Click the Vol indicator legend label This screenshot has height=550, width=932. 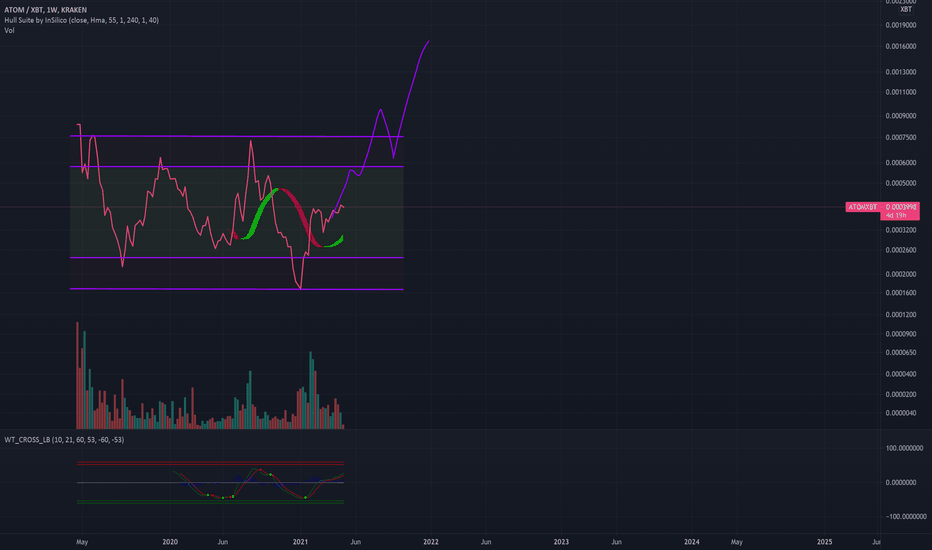pos(10,30)
